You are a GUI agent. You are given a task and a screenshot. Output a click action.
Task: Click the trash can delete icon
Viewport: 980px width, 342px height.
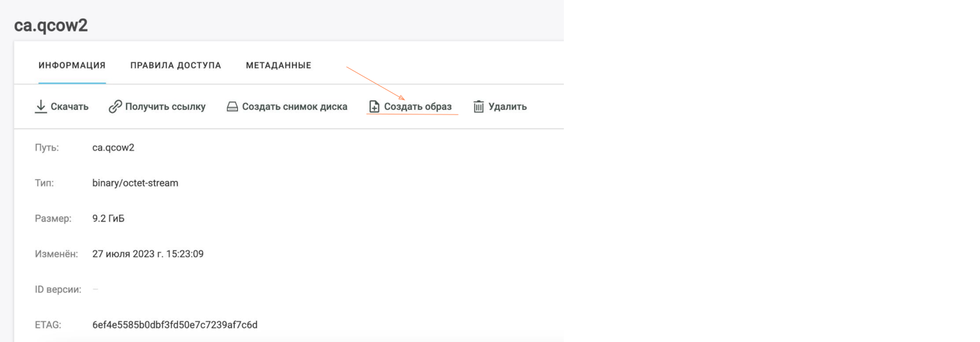[478, 107]
